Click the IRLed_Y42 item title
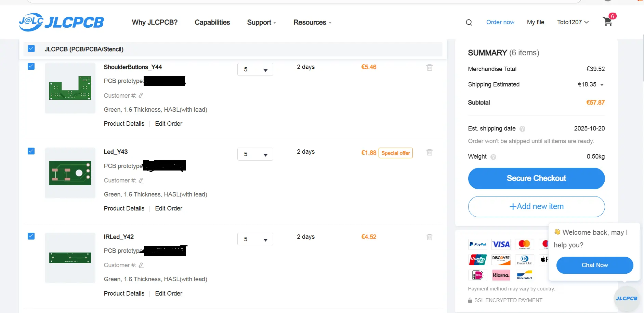This screenshot has height=313, width=644. coord(119,237)
